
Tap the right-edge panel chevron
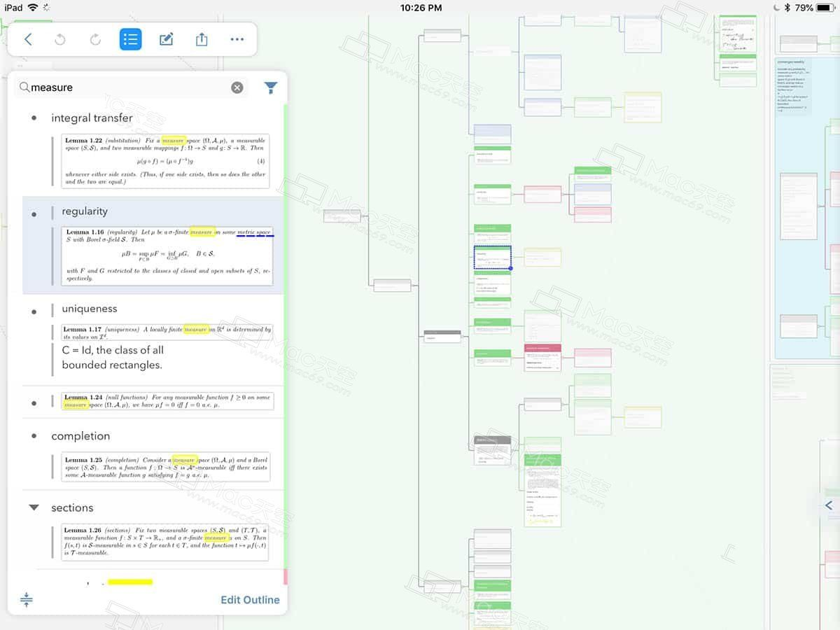pyautogui.click(x=829, y=505)
